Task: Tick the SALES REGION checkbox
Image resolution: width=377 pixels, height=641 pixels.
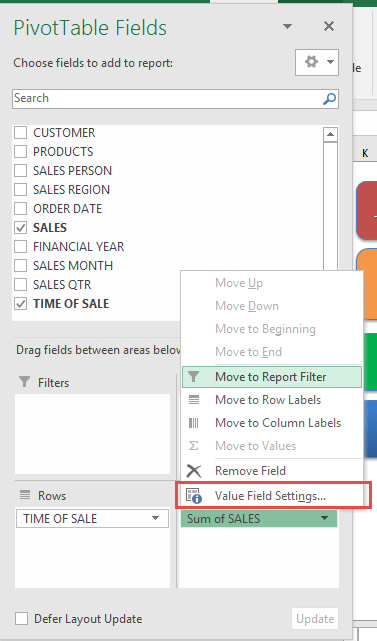Action: coord(20,190)
